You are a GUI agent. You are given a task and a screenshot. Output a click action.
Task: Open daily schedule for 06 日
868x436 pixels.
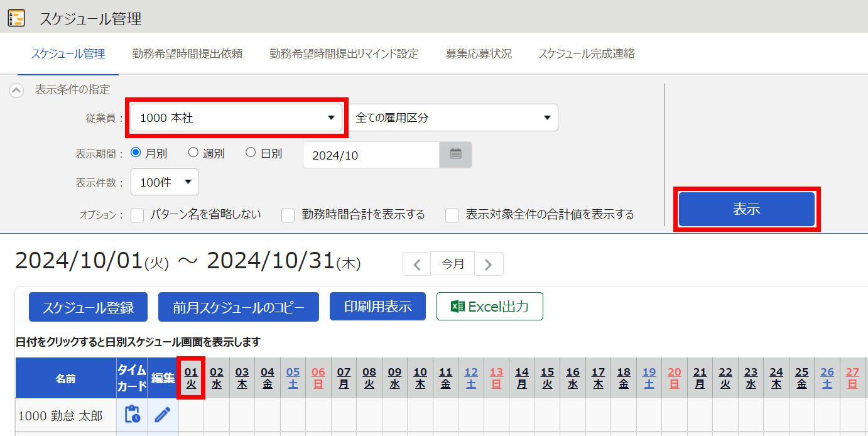pyautogui.click(x=318, y=378)
